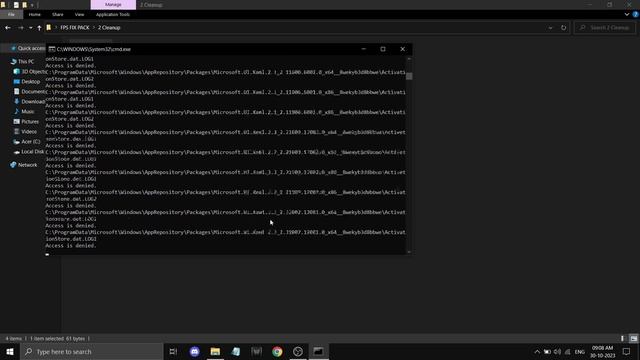640x360 pixels.
Task: Open Pictures in navigation pane
Action: [26, 121]
